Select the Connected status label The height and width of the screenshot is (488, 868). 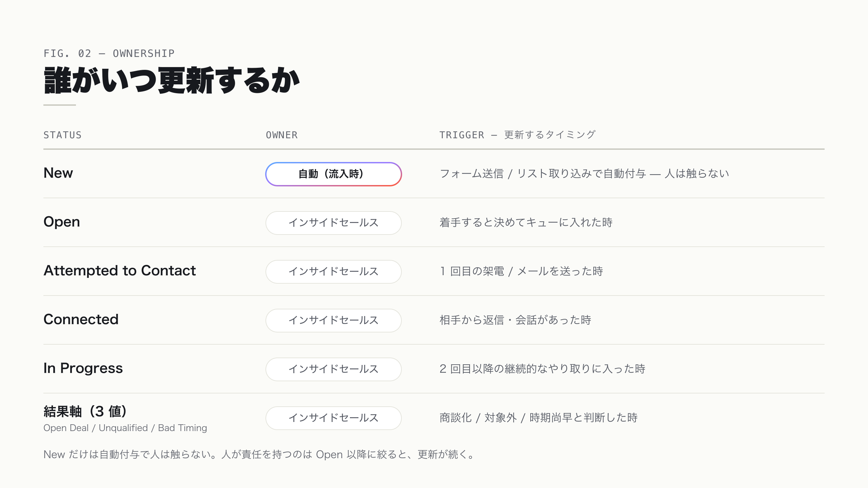81,319
